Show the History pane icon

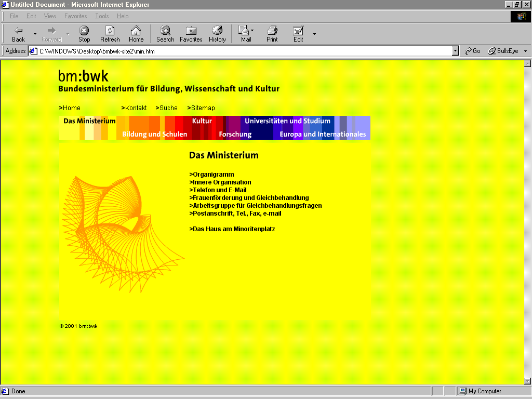tap(217, 30)
